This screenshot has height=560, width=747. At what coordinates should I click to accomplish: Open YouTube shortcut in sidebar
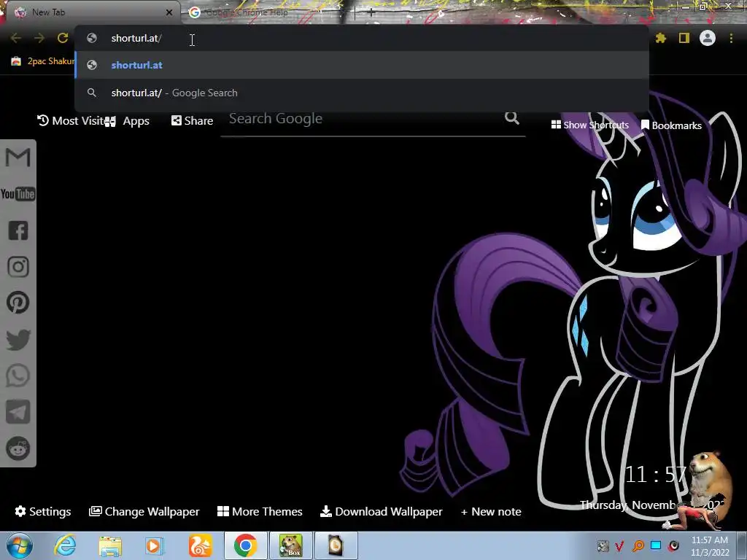click(x=18, y=194)
